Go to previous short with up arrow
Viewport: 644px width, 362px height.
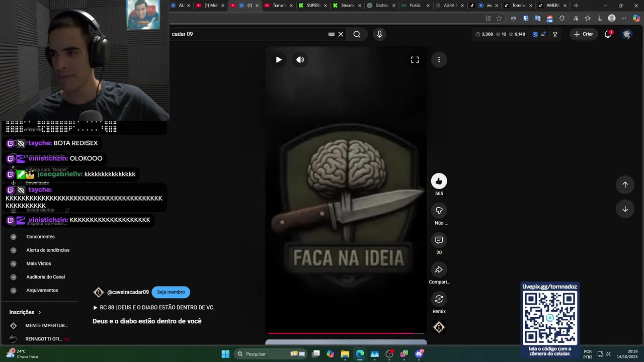pyautogui.click(x=625, y=185)
